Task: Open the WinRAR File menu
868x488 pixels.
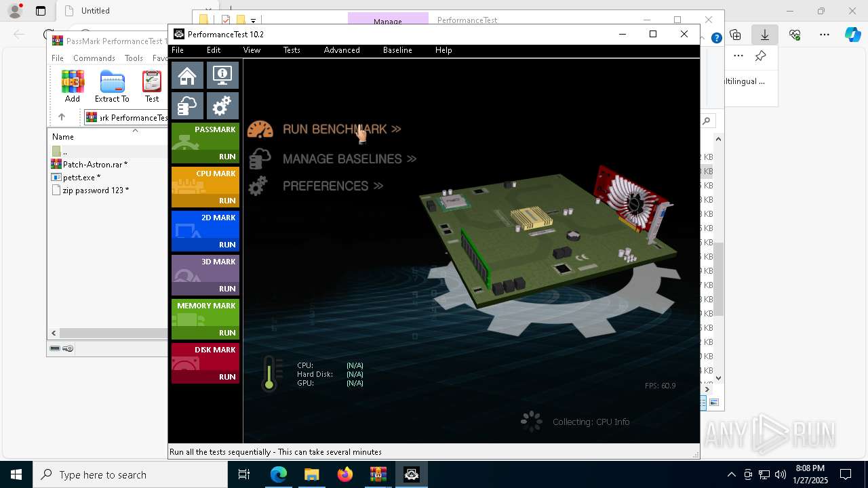Action: [x=58, y=58]
